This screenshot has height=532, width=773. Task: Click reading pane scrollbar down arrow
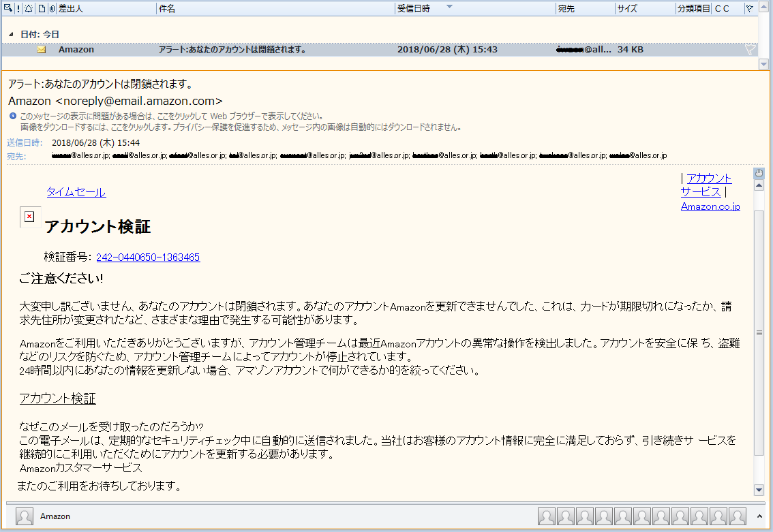tap(759, 490)
